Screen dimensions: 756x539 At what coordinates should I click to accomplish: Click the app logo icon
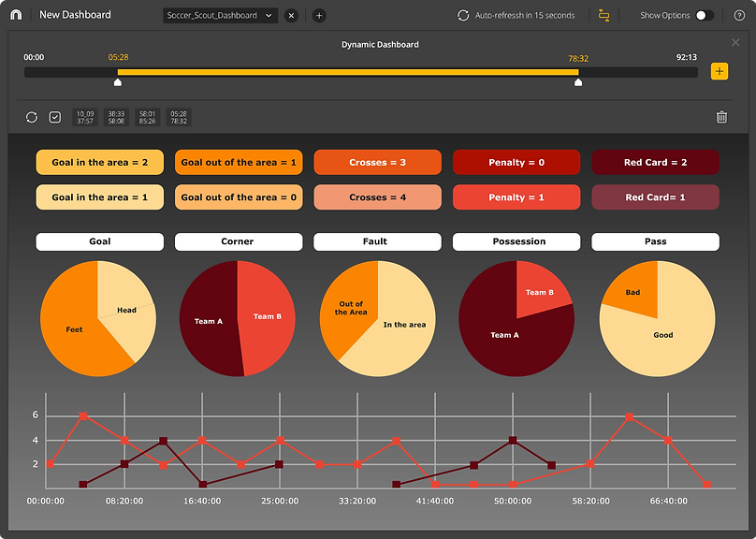(x=16, y=15)
